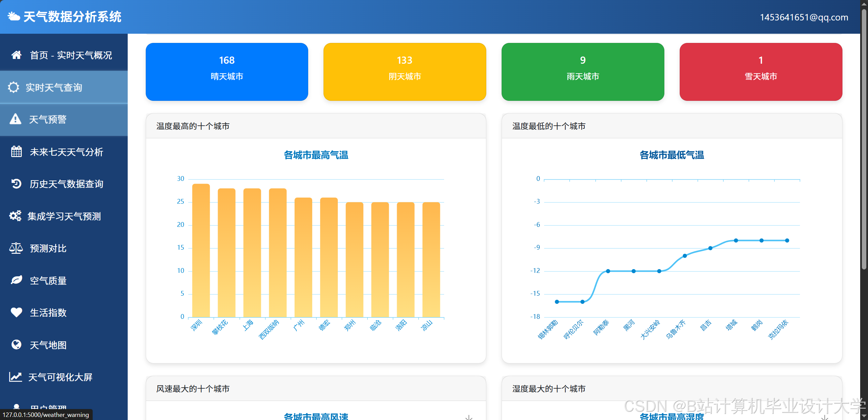Click the globe icon for weather map

16,345
